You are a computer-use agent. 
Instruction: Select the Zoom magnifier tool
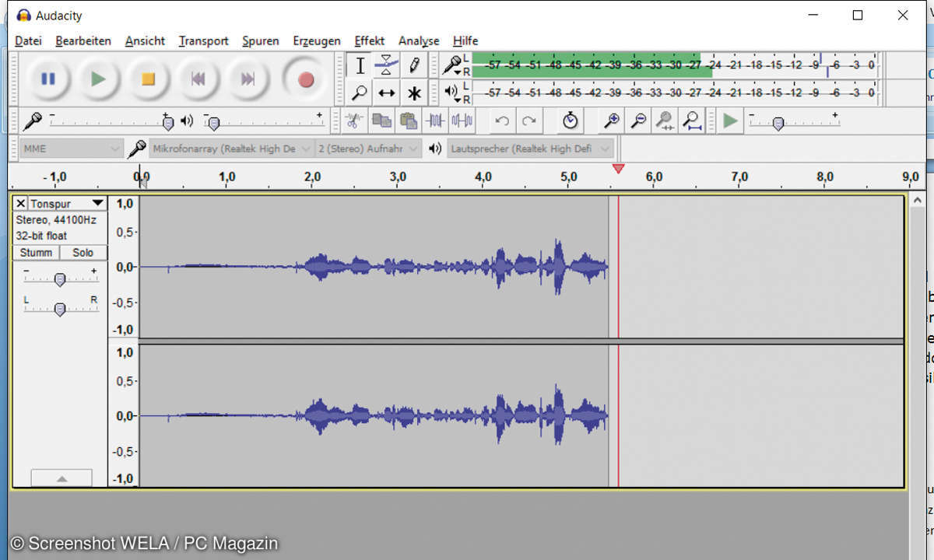pos(360,93)
